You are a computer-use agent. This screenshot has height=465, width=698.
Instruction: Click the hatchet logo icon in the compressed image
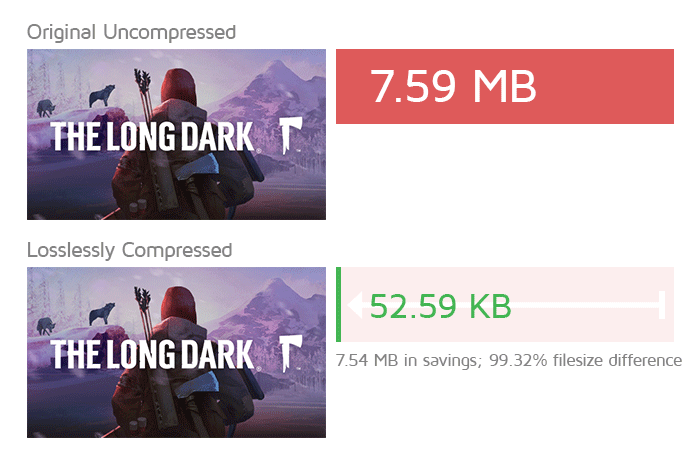tap(291, 353)
